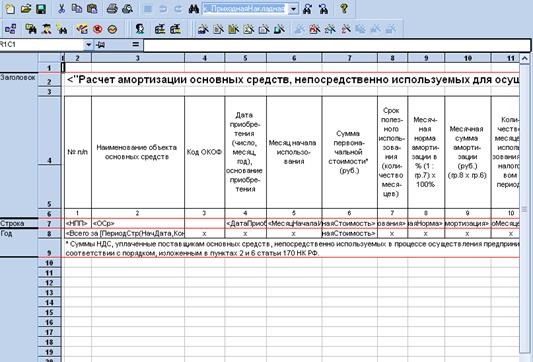Image resolution: width=533 pixels, height=362 pixels.
Task: Open a file with the folder icon
Action: point(26,9)
